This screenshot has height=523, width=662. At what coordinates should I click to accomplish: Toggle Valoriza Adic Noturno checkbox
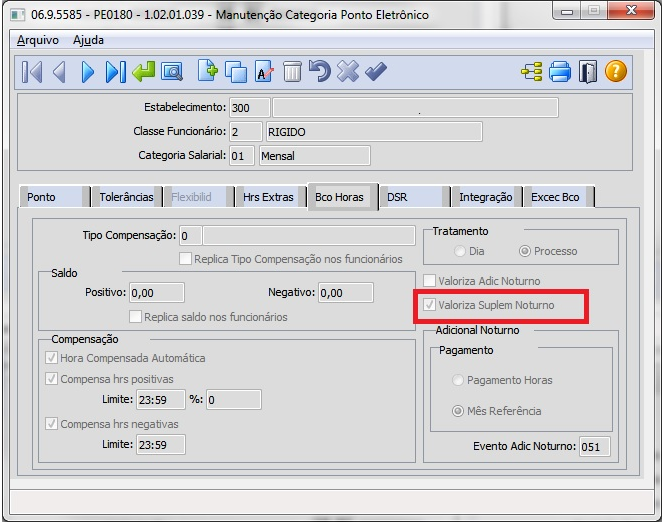429,281
